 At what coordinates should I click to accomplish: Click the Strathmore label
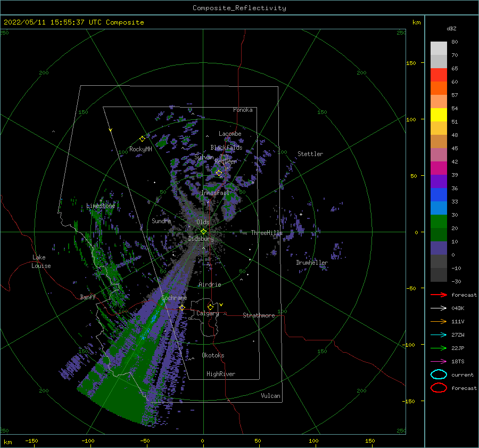(259, 315)
